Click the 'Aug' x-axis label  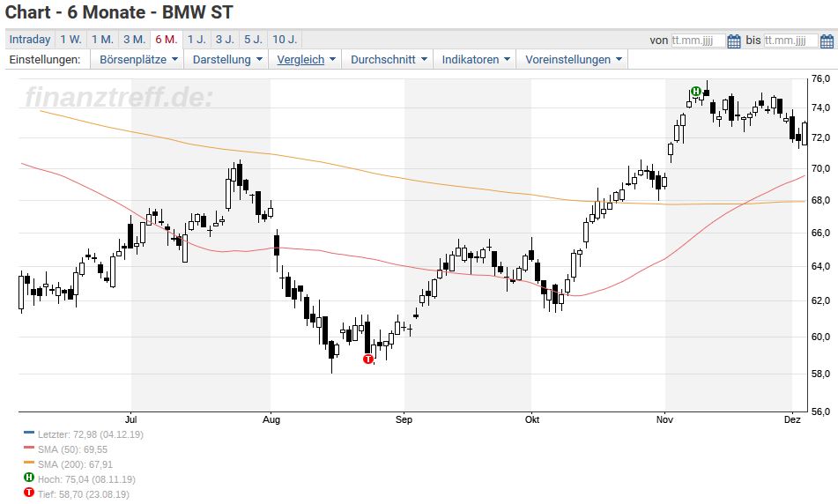pyautogui.click(x=271, y=419)
